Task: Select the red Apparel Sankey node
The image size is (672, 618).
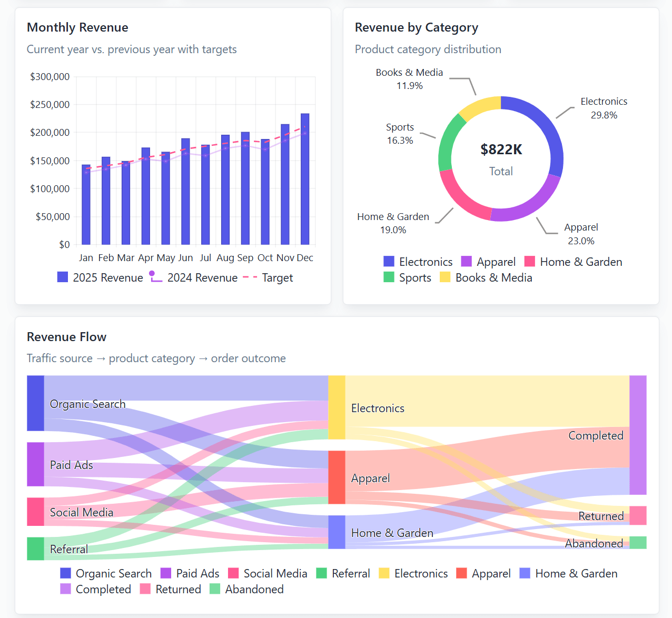Action: coord(337,477)
